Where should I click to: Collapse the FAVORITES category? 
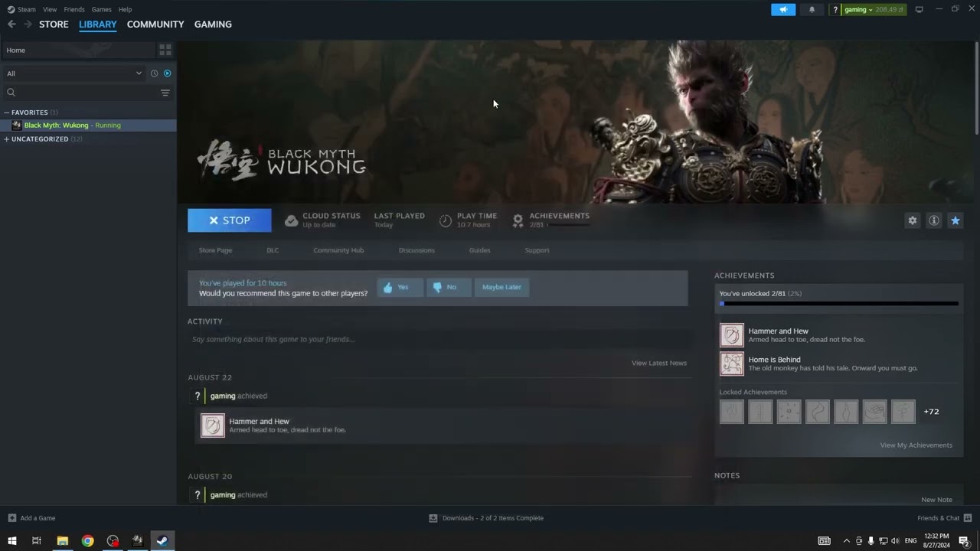click(x=30, y=112)
